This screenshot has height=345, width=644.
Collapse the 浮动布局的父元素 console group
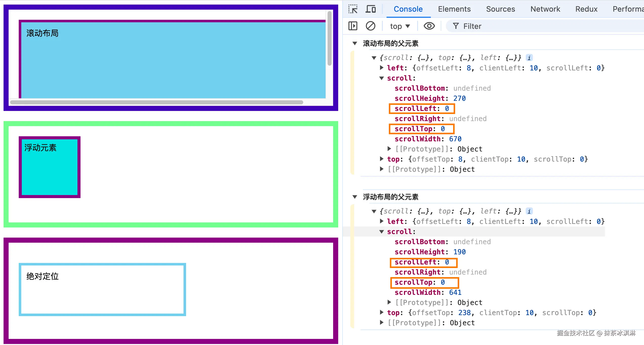(355, 197)
